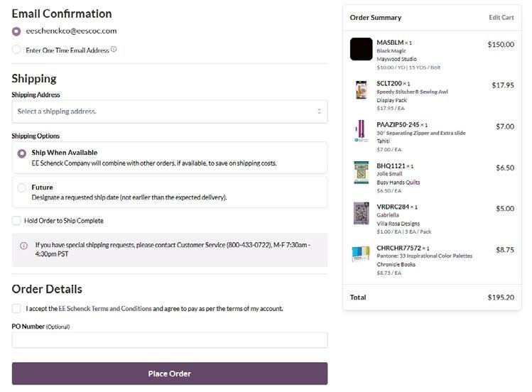The image size is (532, 392).
Task: Click the info icon beside One Time Email Address
Action: point(114,50)
